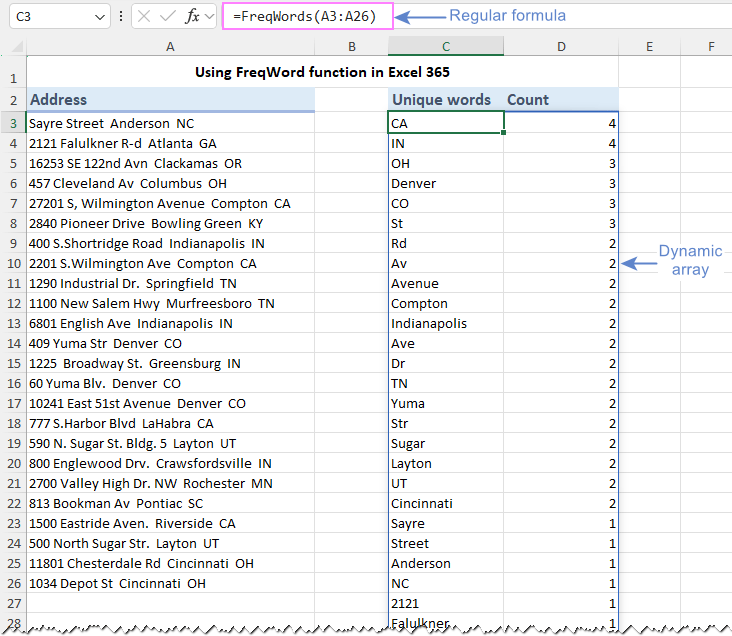Click cell '27201 S, Wilmington Avenue Compton CA'
The width and height of the screenshot is (732, 636).
tap(170, 204)
